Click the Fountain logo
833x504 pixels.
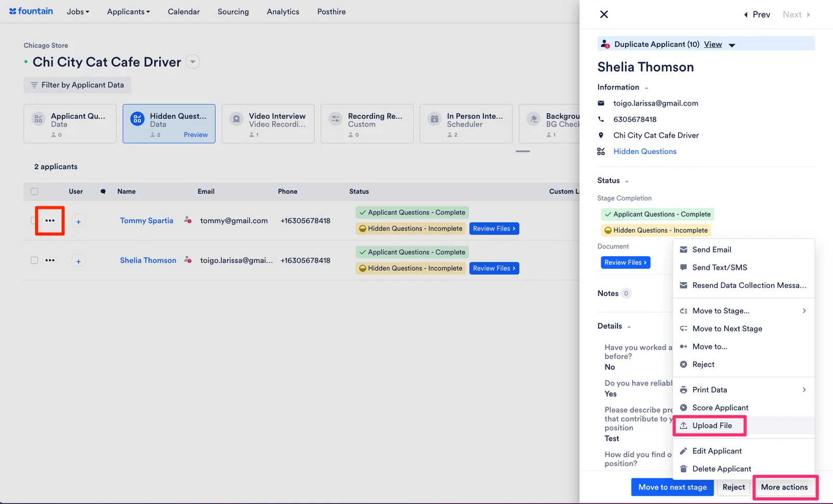(x=31, y=11)
